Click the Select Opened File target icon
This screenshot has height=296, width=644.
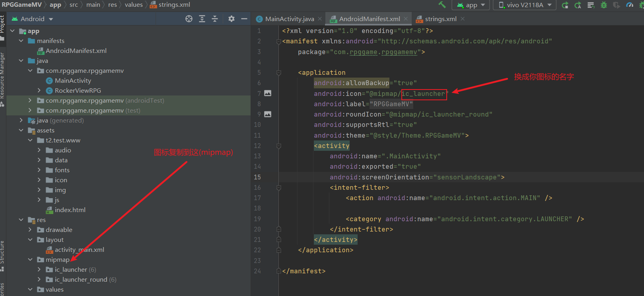coord(189,19)
